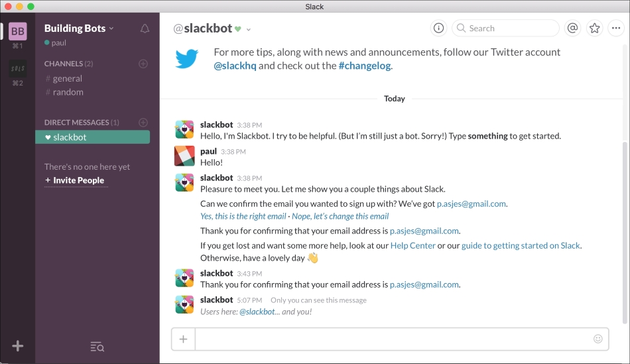630x364 pixels.
Task: Click email link in 3:43 PM message
Action: tap(424, 284)
